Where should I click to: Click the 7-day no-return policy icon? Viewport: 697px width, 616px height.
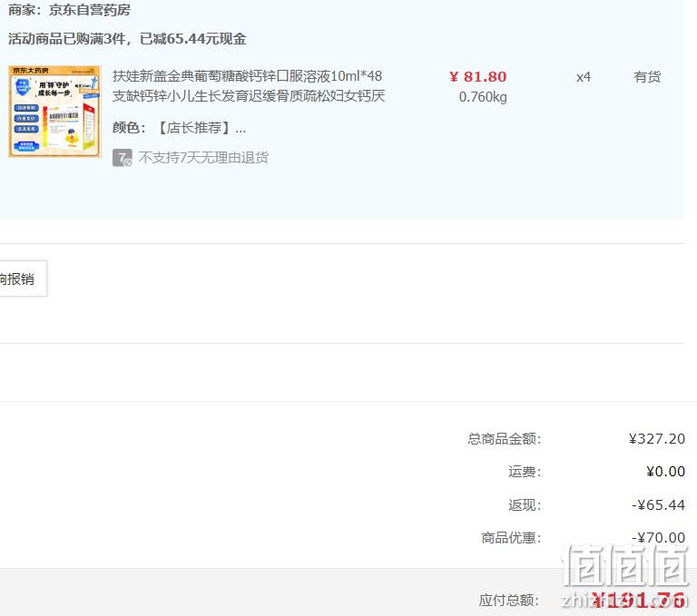point(123,158)
